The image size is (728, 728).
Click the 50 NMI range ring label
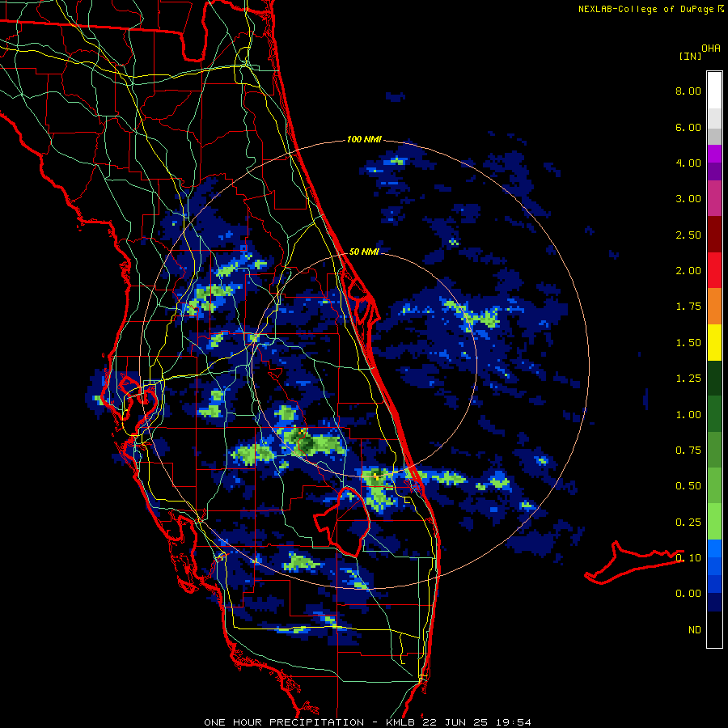click(364, 252)
